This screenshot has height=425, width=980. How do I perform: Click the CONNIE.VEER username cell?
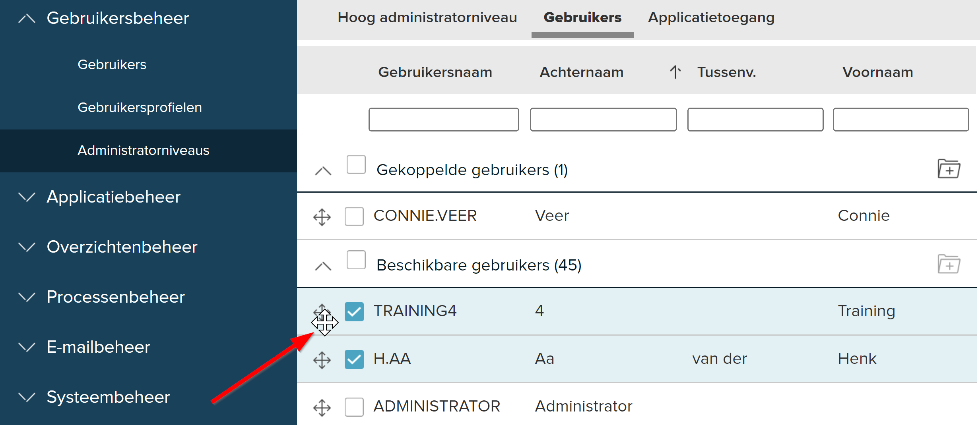pyautogui.click(x=425, y=216)
